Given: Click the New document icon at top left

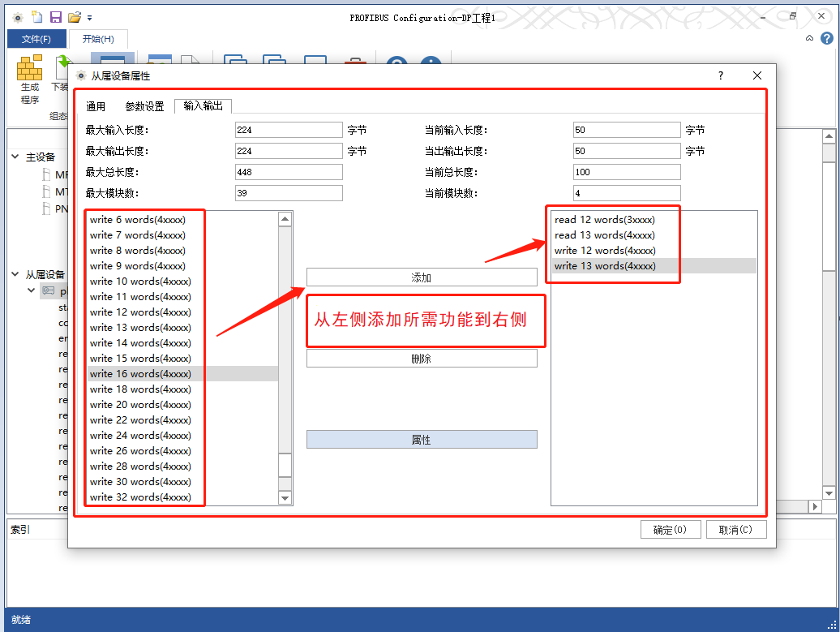Looking at the screenshot, I should pos(36,16).
